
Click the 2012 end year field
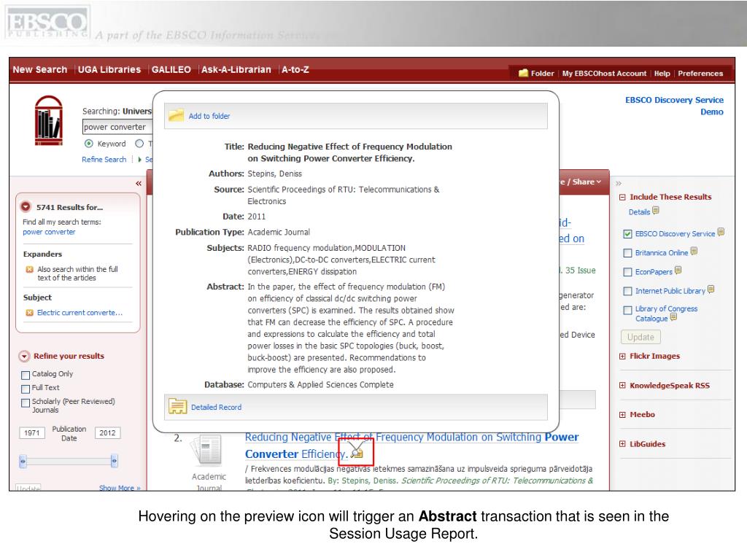(x=107, y=433)
